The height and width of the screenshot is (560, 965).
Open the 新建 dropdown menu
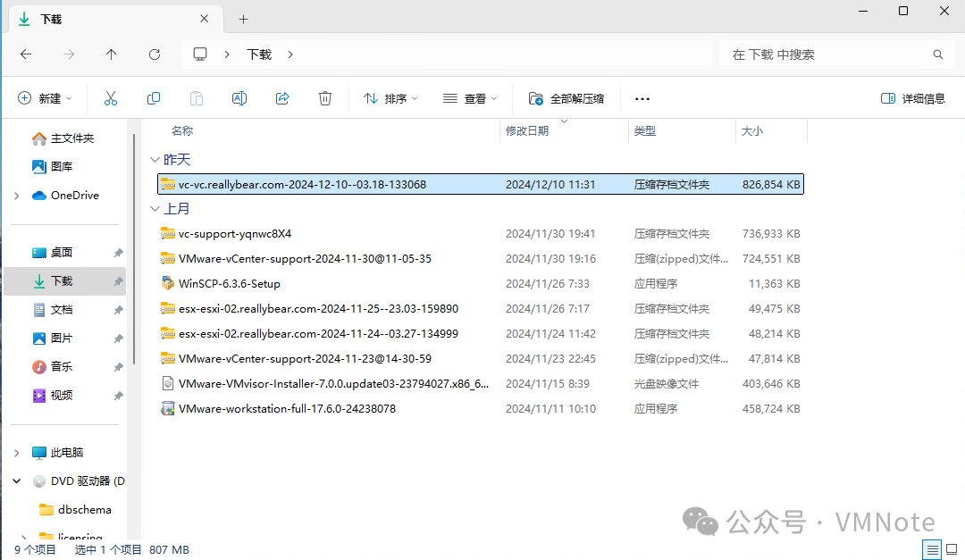(45, 98)
